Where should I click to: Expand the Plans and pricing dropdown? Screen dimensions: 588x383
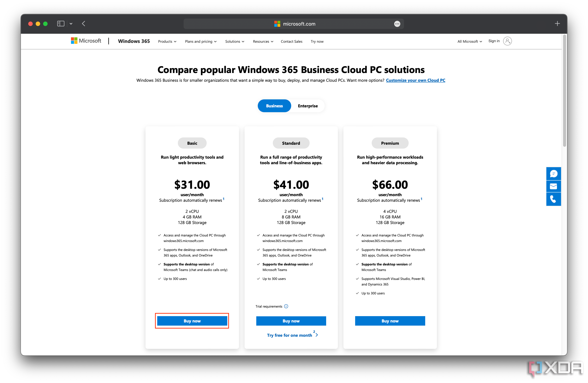(200, 41)
